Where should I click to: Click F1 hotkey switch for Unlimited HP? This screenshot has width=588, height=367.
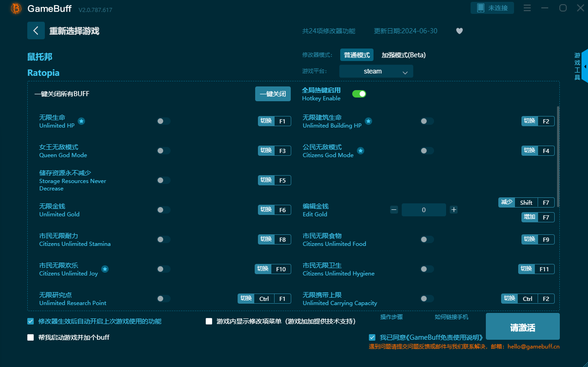point(275,121)
